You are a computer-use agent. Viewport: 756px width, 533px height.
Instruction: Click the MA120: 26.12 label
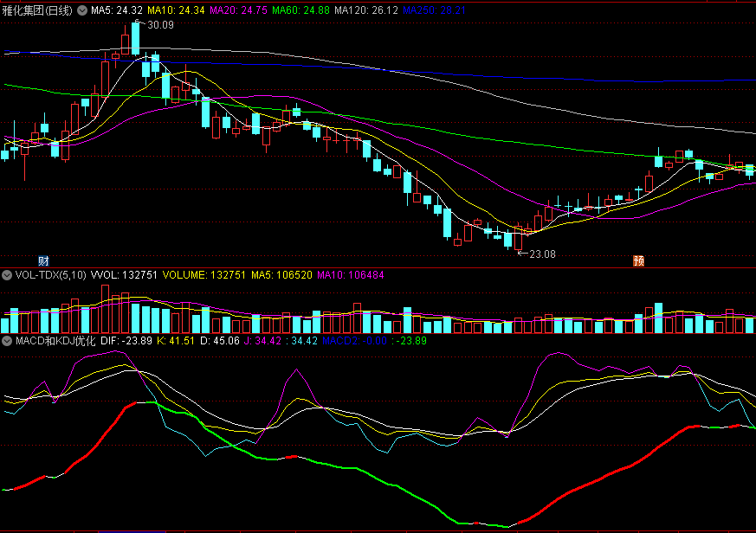[x=366, y=10]
